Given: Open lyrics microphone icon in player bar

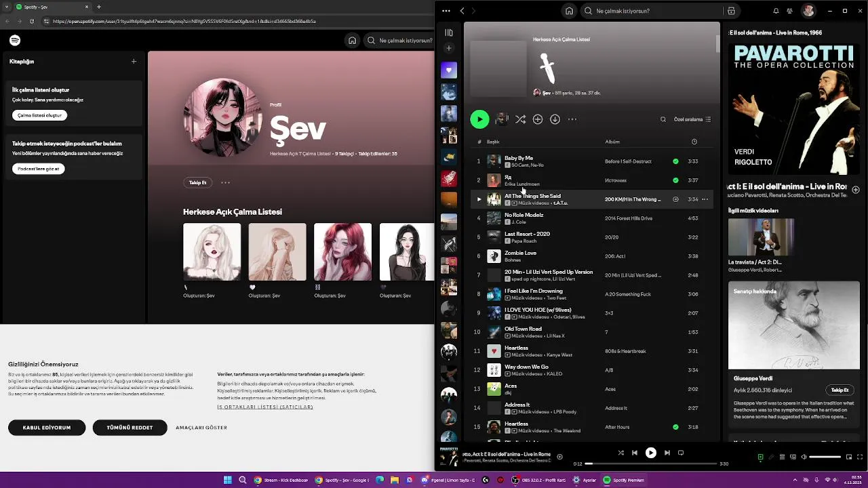Looking at the screenshot, I should [771, 457].
